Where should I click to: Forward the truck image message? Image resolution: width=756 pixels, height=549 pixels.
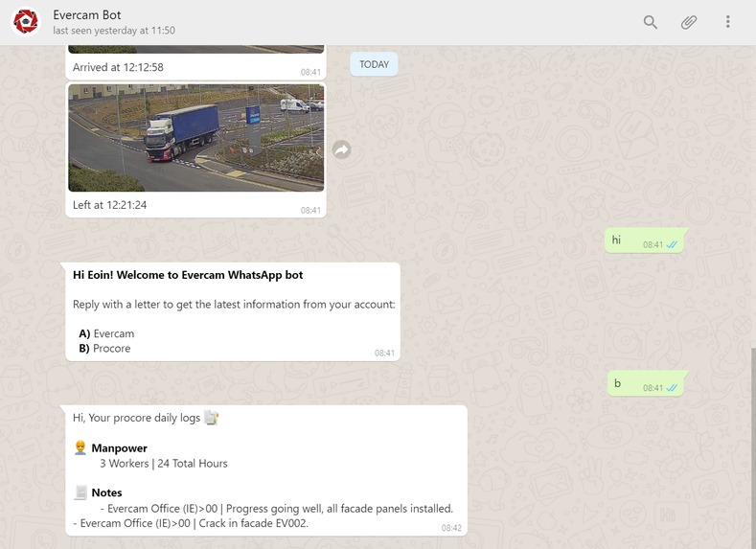click(x=341, y=149)
